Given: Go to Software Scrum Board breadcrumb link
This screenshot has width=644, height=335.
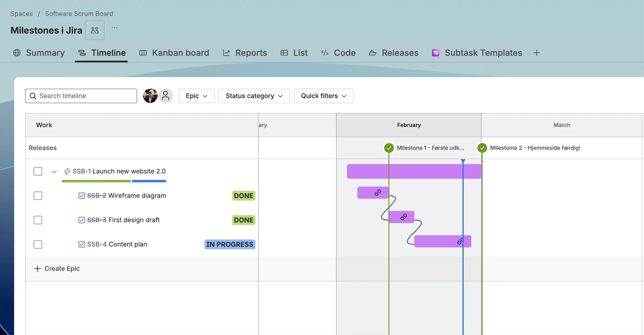Looking at the screenshot, I should click(79, 13).
